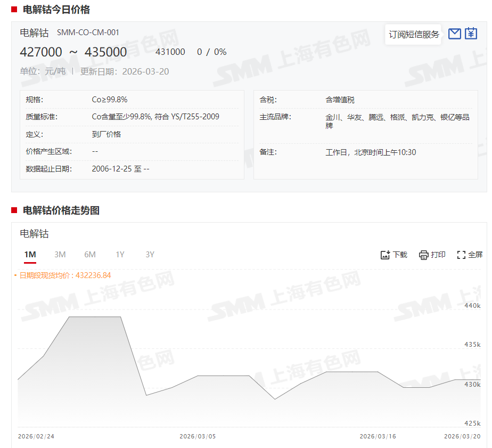Click the SMM-CO-CM-001 product code

click(88, 32)
